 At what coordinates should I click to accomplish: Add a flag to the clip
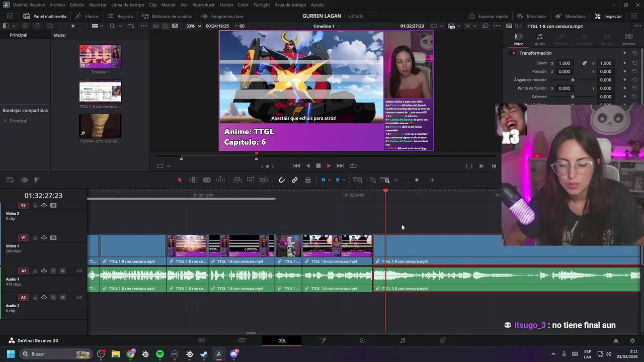pos(323,180)
